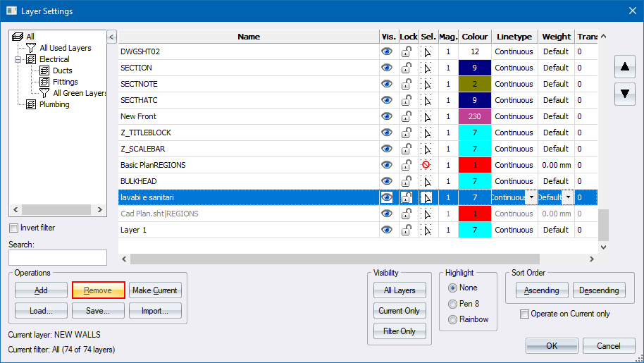Select the Rainbow highlight radio button
This screenshot has width=644, height=363.
click(452, 319)
